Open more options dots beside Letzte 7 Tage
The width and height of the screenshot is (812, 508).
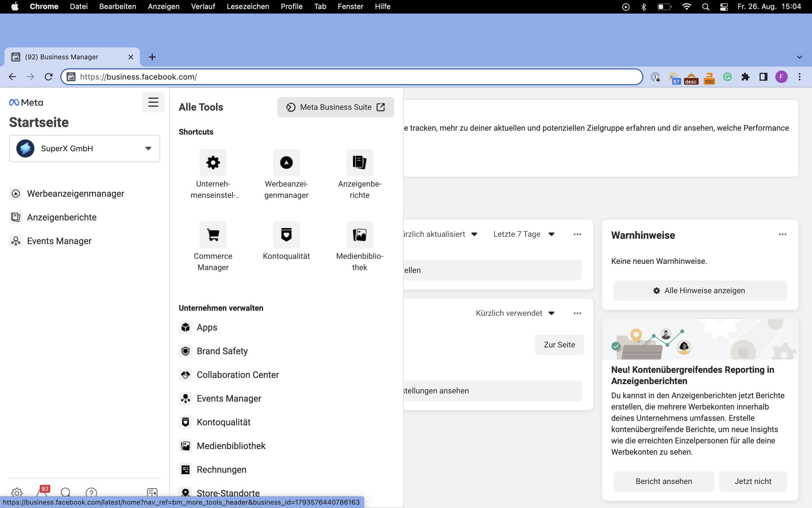click(577, 234)
